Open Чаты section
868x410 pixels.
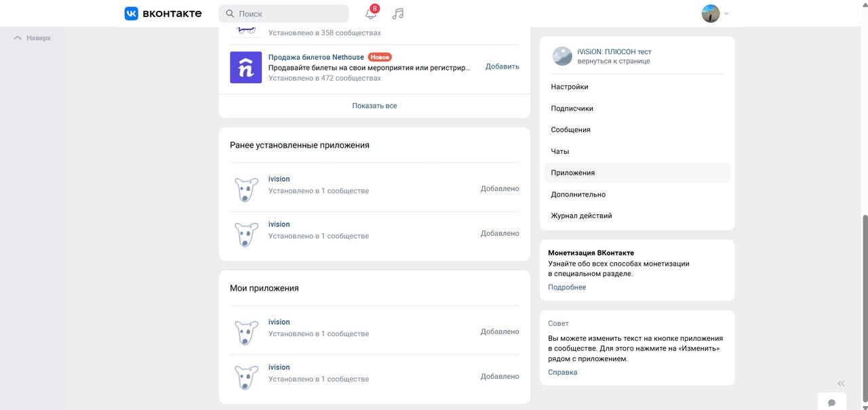[637, 151]
